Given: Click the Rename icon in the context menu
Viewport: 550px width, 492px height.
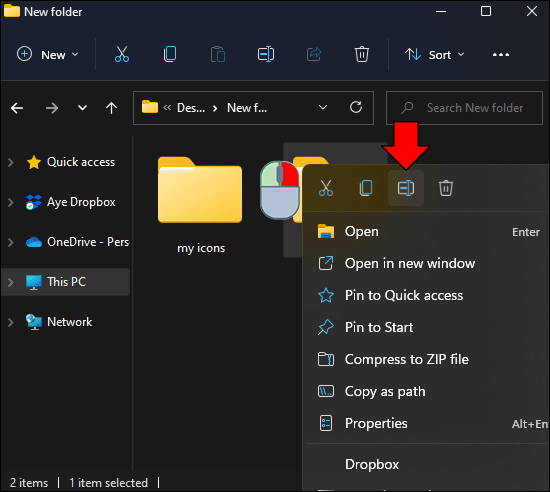Looking at the screenshot, I should pos(406,188).
